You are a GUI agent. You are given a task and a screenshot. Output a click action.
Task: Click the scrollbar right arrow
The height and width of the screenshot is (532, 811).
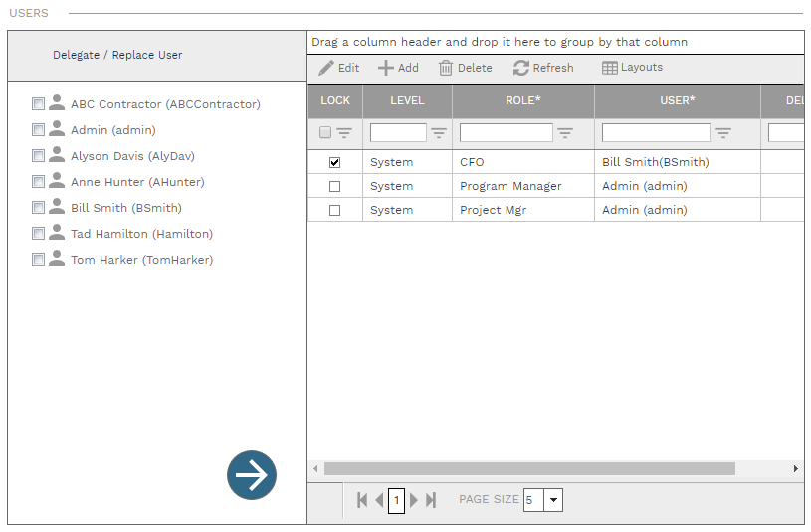795,469
